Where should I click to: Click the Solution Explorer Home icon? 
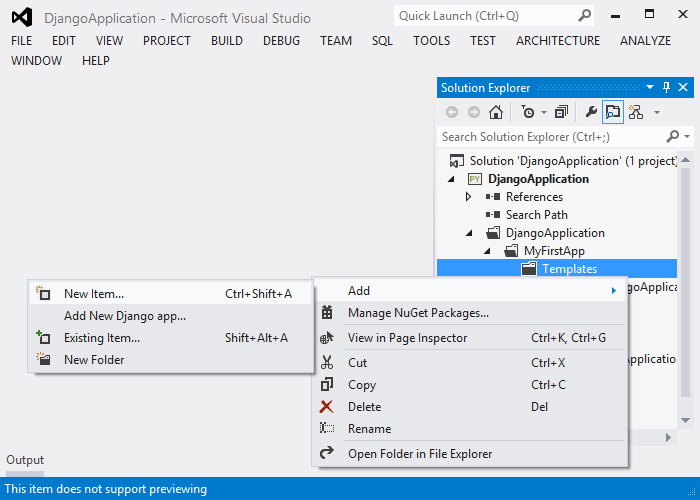[496, 112]
